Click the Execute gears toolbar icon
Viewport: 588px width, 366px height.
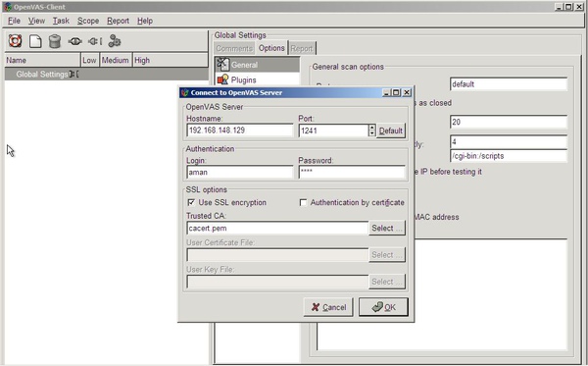coord(115,41)
